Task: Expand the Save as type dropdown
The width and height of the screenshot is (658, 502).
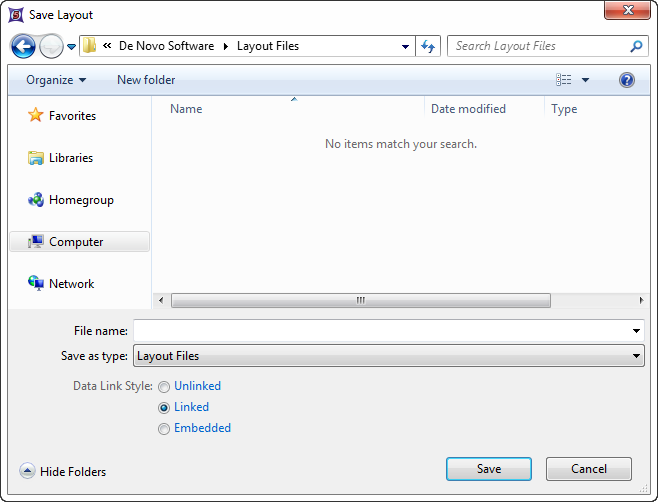Action: click(637, 356)
